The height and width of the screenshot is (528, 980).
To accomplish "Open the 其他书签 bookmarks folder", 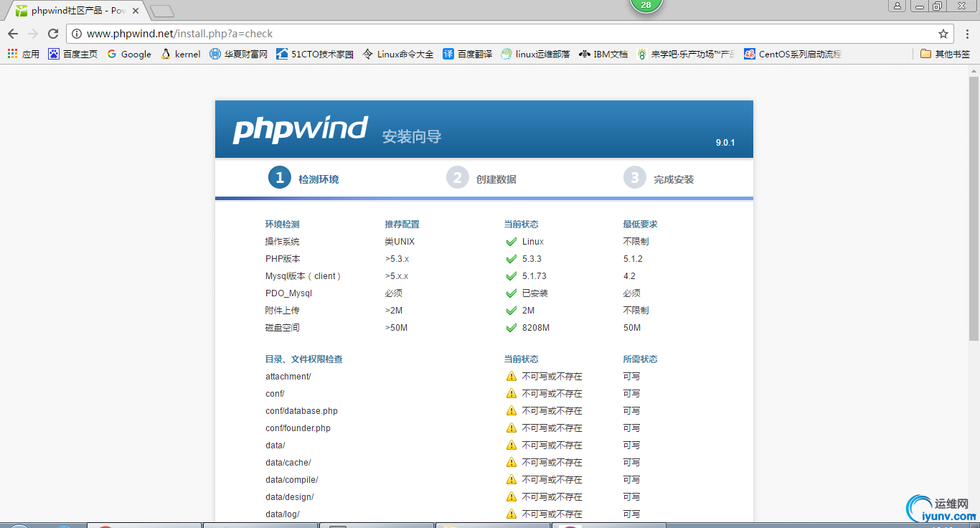I will 946,54.
